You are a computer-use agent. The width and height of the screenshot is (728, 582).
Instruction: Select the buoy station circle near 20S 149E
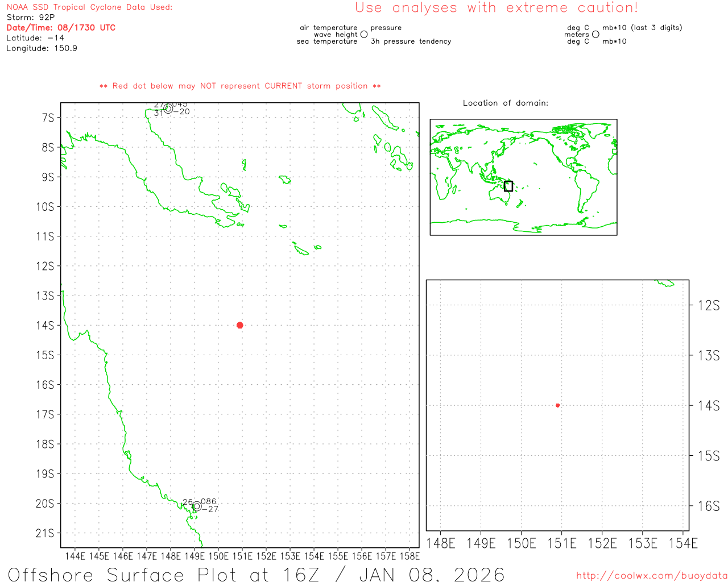(x=197, y=506)
